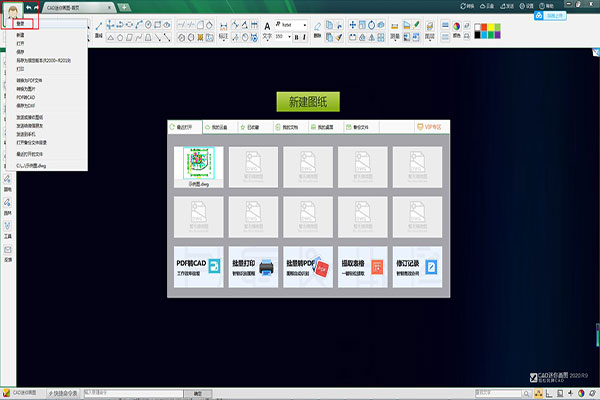The width and height of the screenshot is (600, 400).
Task: Open the 测量 ruler measure tool
Action: (395, 31)
